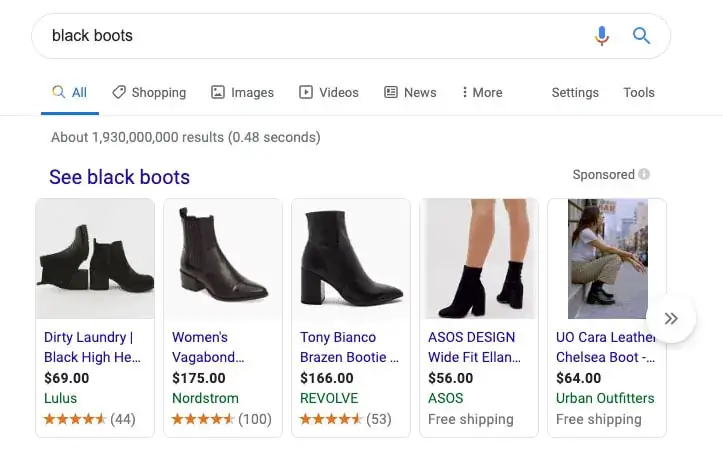The height and width of the screenshot is (457, 723).
Task: Expand the More options menu
Action: 482,92
